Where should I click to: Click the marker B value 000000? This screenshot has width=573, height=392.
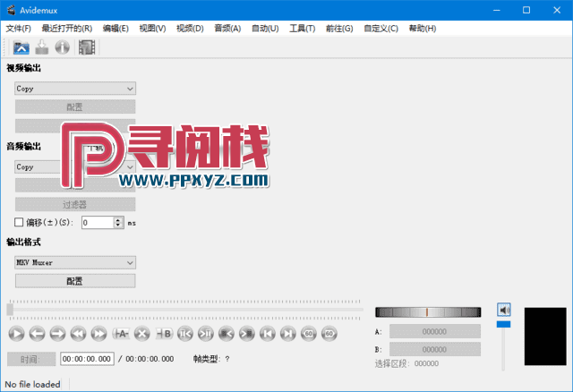[x=435, y=349]
